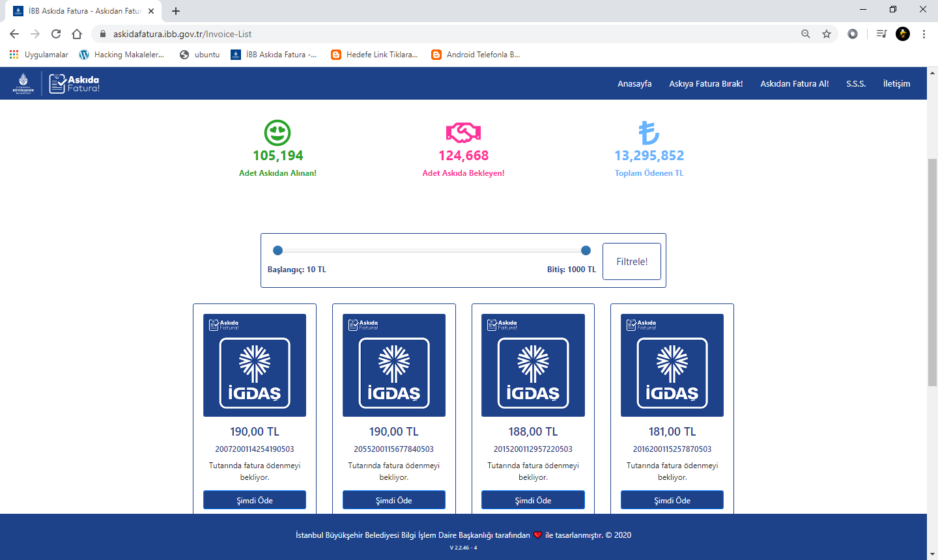Click the browser forward arrow
Viewport: 938px width, 560px height.
(x=35, y=34)
